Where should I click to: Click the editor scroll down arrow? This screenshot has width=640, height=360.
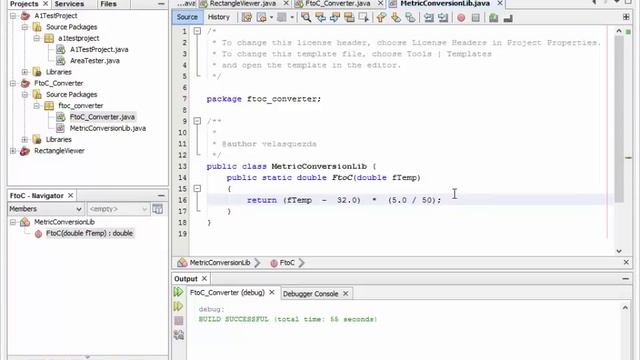619,251
